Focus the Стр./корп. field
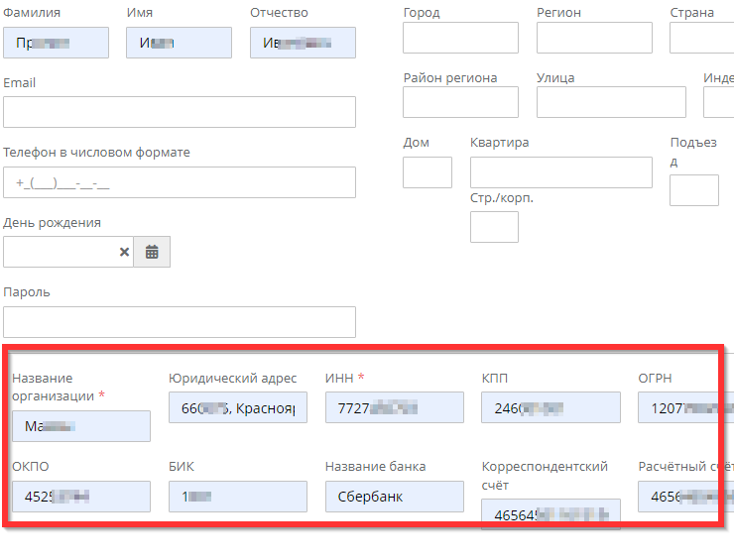Image resolution: width=734 pixels, height=560 pixels. coord(494,227)
